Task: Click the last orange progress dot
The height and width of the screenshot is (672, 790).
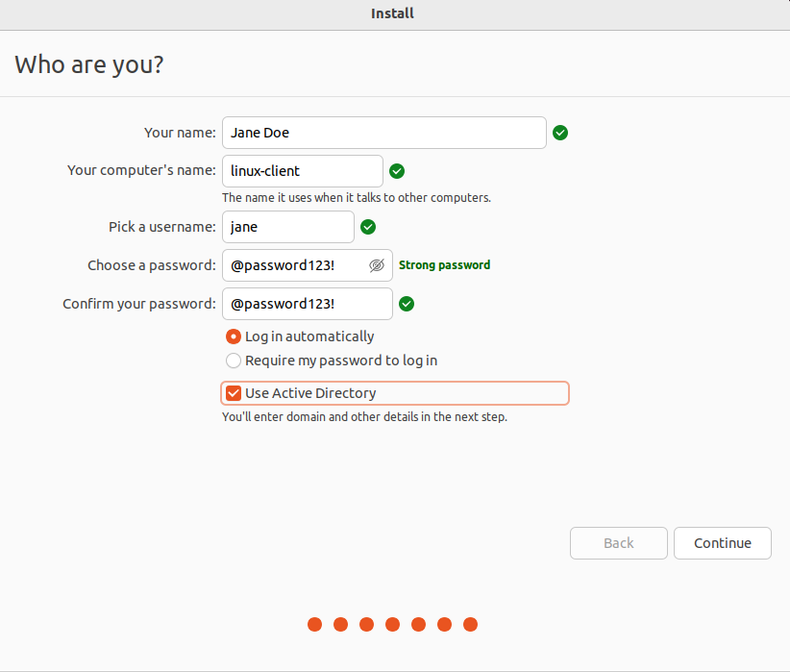Action: [x=470, y=625]
